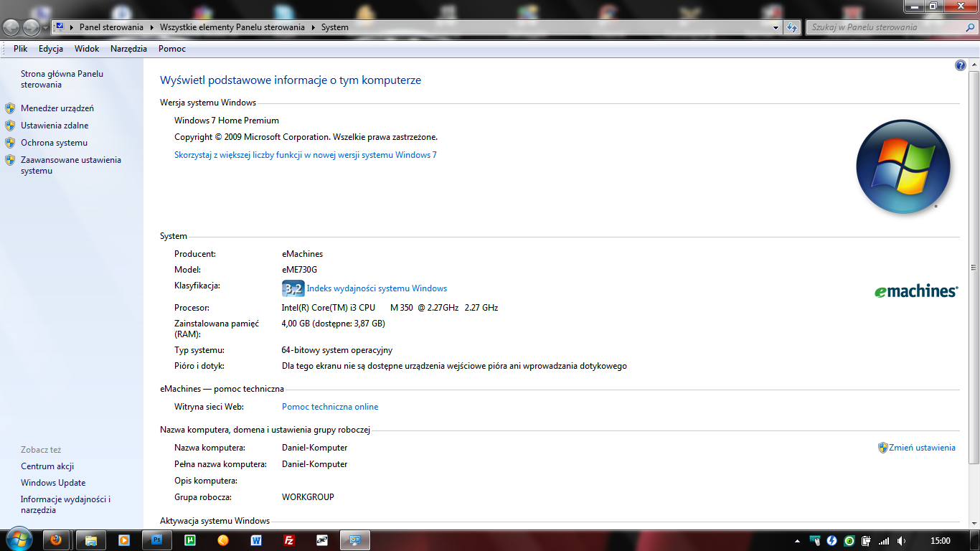Open Photoshop from the taskbar
Image resolution: width=980 pixels, height=551 pixels.
click(x=157, y=540)
